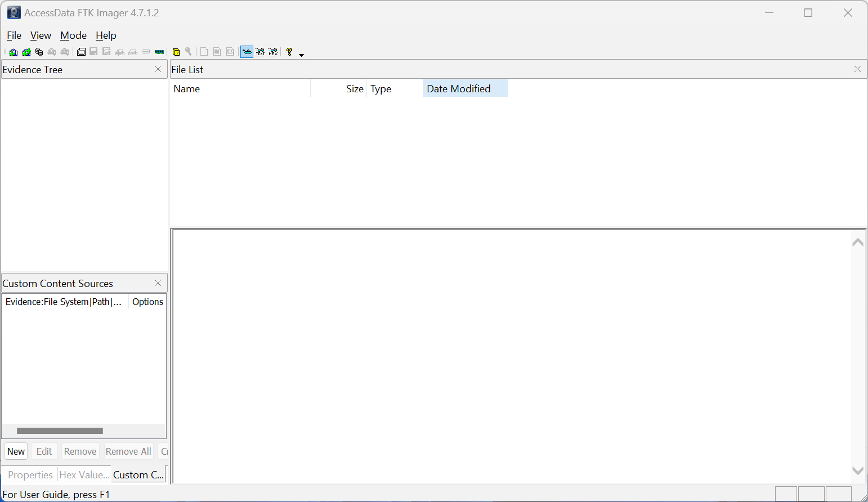This screenshot has height=502, width=868.
Task: Open the Image Mounting toolbar icon
Action: tap(39, 52)
